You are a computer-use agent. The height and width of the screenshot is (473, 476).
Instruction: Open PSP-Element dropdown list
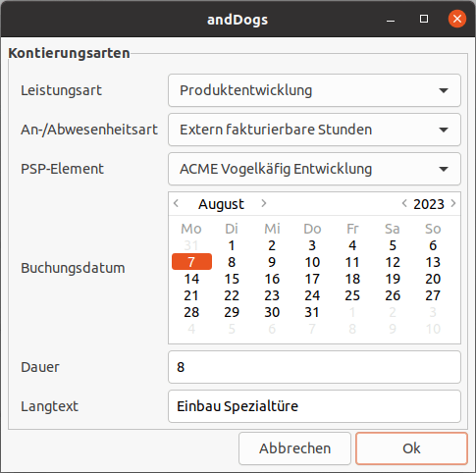(x=314, y=169)
